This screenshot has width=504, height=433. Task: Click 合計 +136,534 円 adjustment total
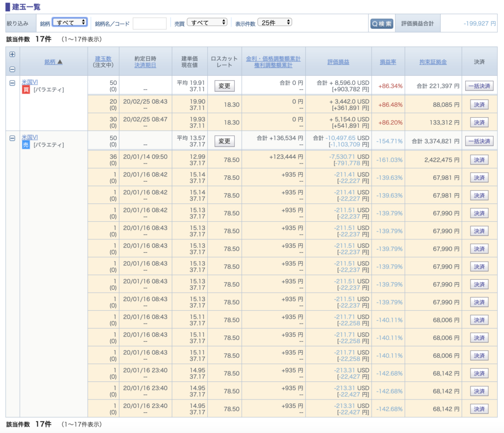pos(280,138)
